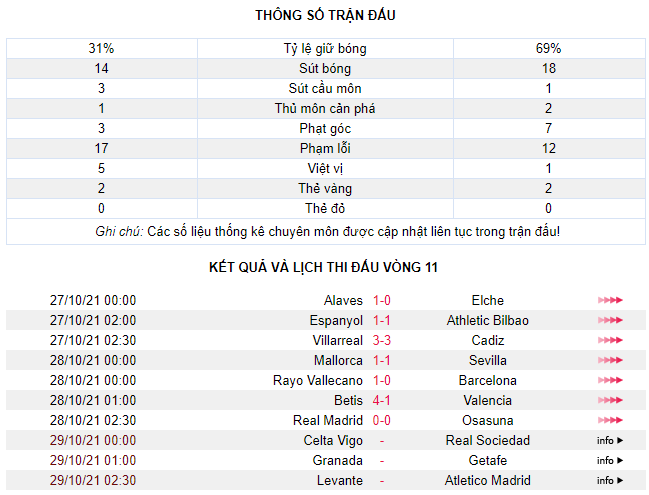
Task: Click the 'Thẻ vàng' statistic label
Action: [x=325, y=189]
